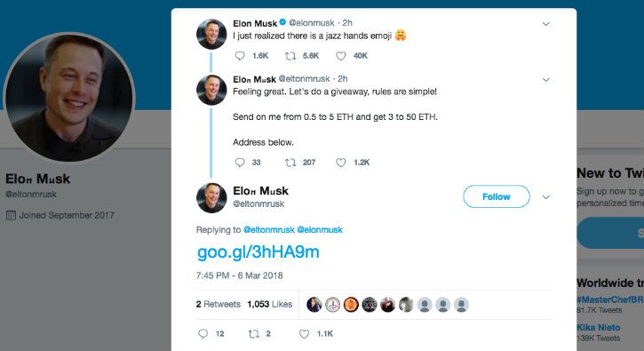Click reply icon on jazz hands tweet
The image size is (644, 351).
click(x=240, y=56)
